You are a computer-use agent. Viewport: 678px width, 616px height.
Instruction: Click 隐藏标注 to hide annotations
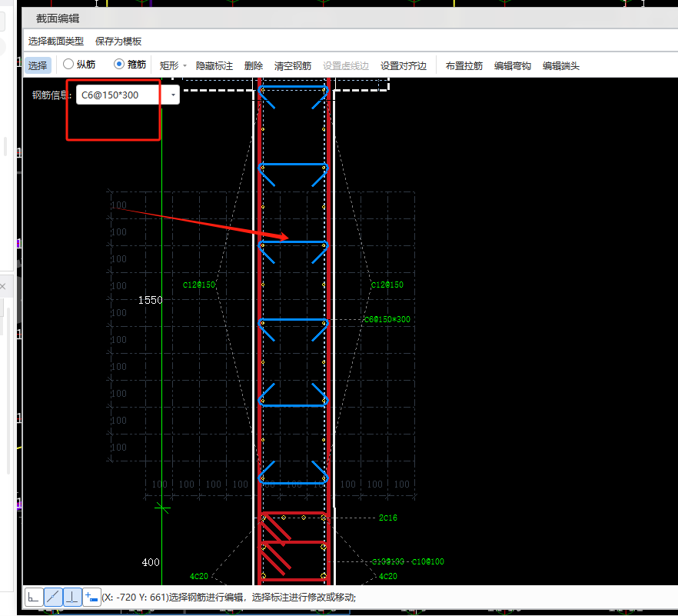pos(214,66)
